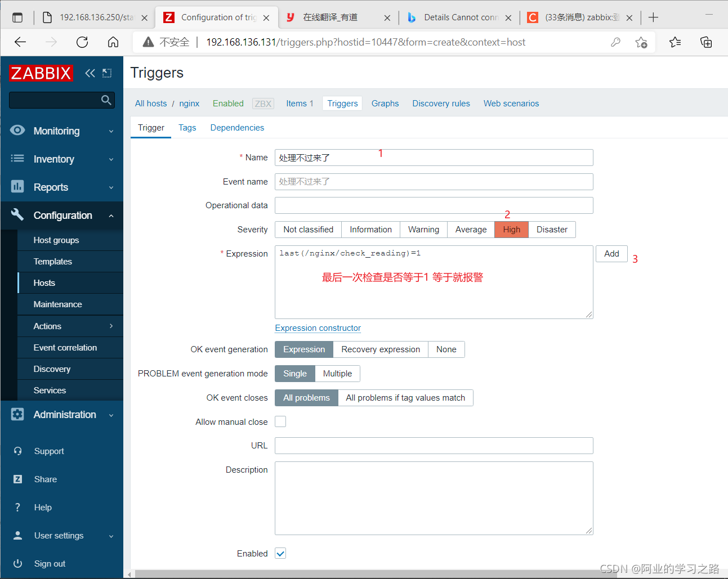Set severity to Information
The image size is (728, 579).
click(x=370, y=230)
